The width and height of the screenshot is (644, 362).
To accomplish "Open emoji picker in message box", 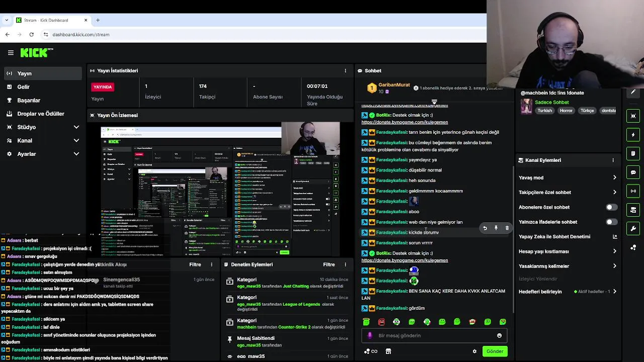I will (x=499, y=336).
